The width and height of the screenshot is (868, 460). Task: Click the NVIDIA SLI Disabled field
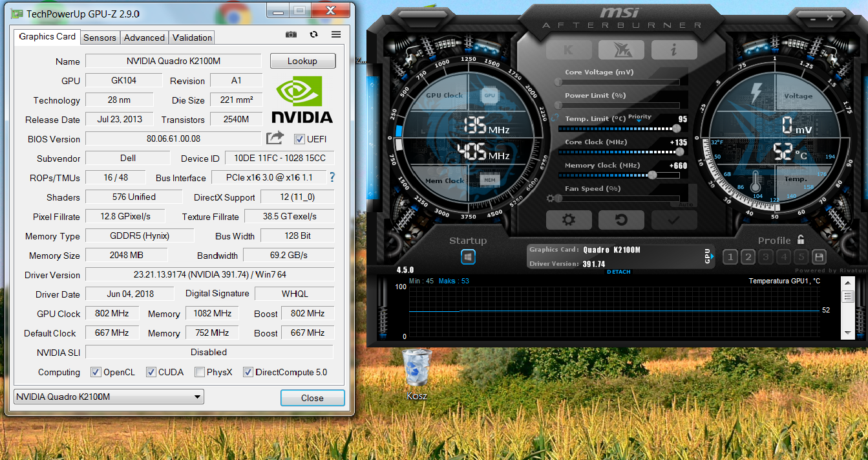(x=209, y=352)
